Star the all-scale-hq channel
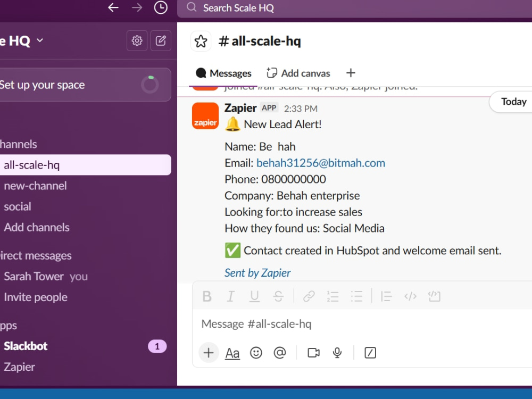 coord(201,41)
